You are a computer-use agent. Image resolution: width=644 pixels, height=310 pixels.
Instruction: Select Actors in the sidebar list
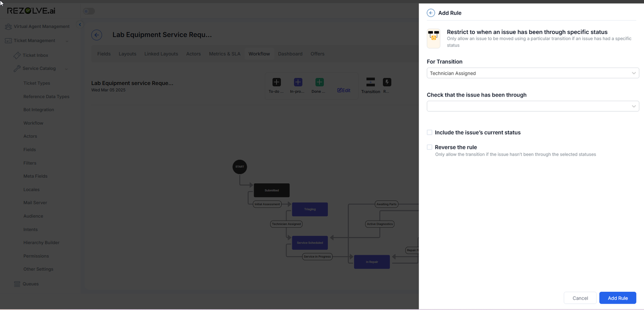(x=30, y=136)
